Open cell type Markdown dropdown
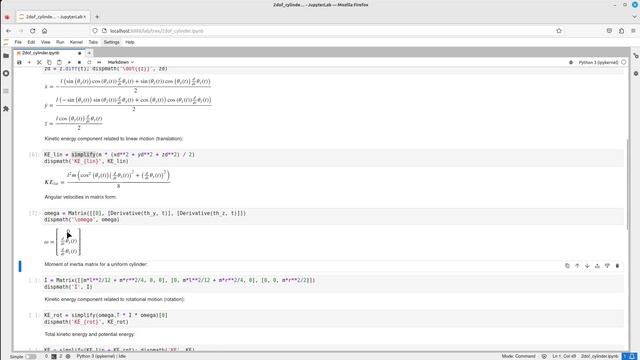 (x=120, y=62)
